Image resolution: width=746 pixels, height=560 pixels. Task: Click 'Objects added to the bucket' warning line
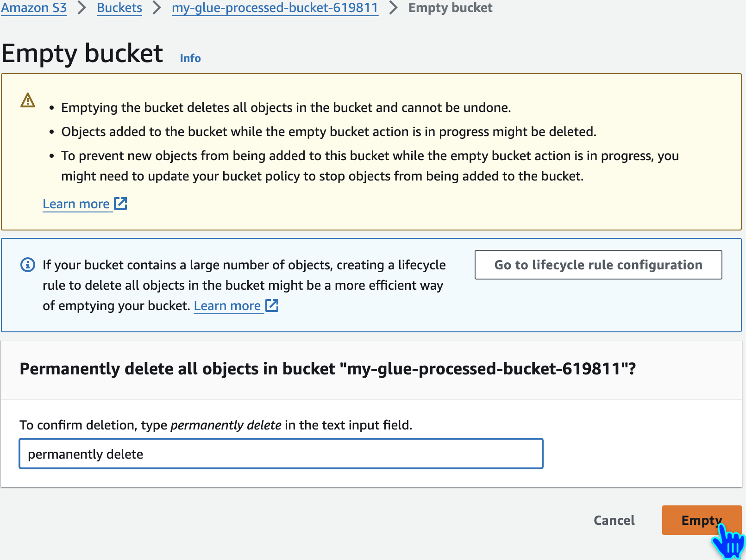[329, 131]
